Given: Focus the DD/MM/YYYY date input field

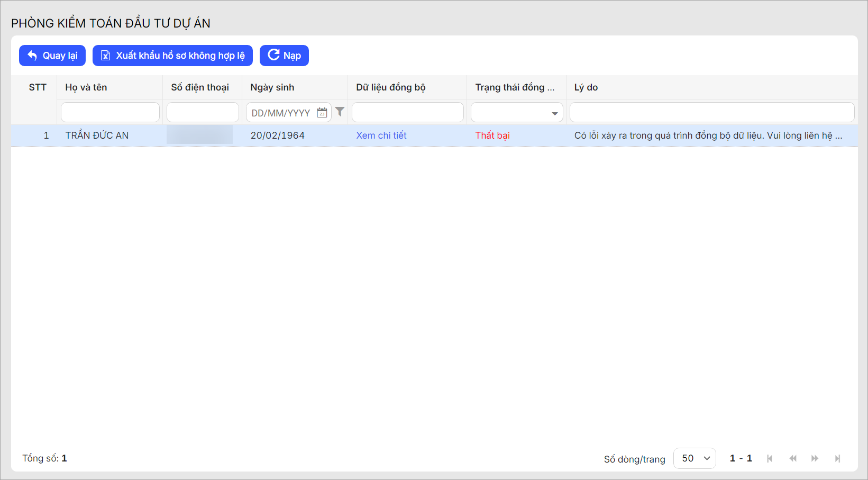Looking at the screenshot, I should pos(281,113).
